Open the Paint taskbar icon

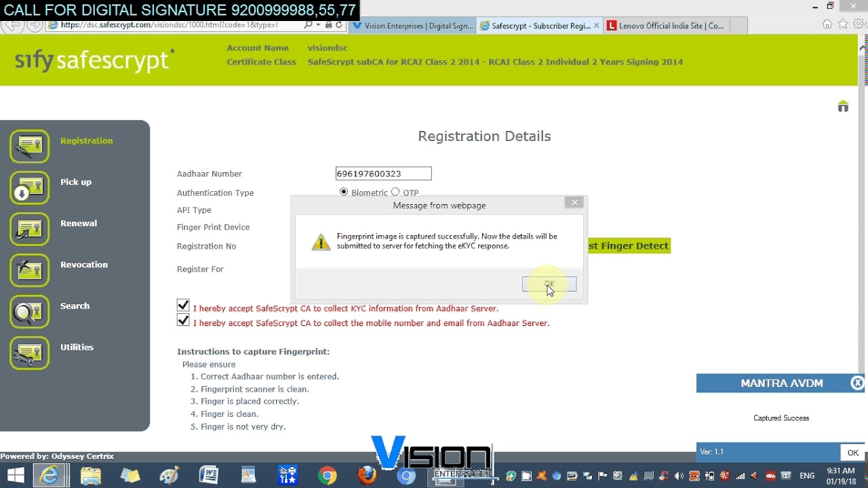169,475
